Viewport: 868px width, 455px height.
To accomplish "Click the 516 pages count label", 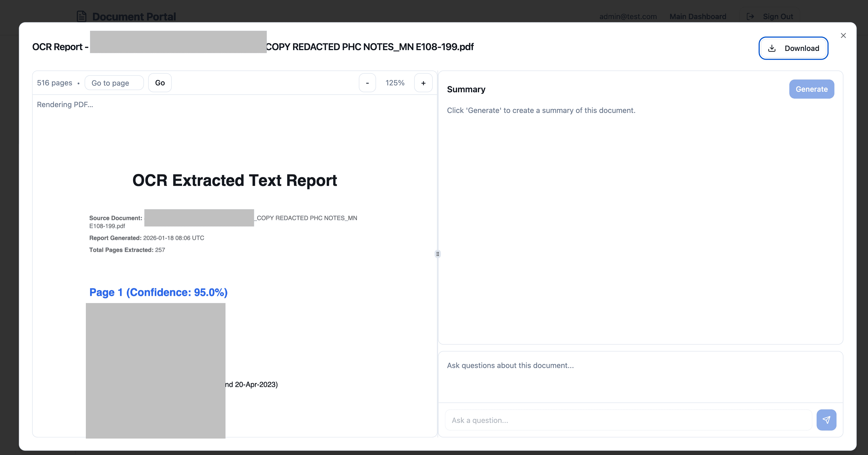I will [x=55, y=83].
